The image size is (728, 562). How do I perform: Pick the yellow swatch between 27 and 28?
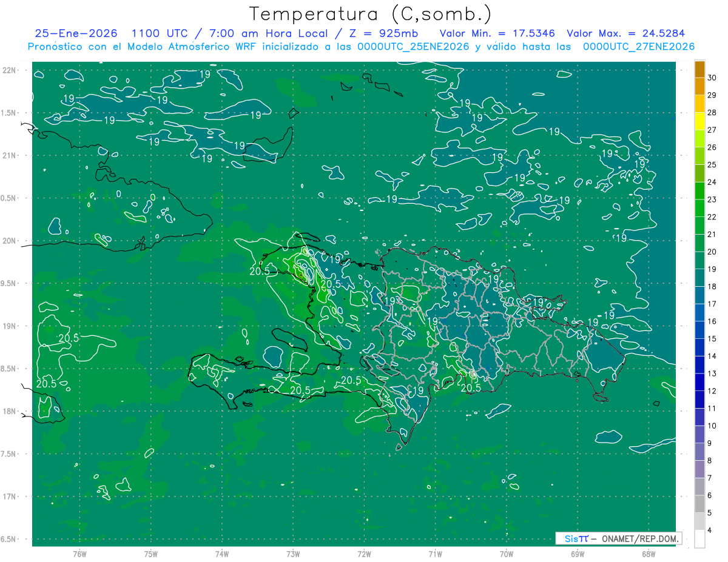(699, 121)
